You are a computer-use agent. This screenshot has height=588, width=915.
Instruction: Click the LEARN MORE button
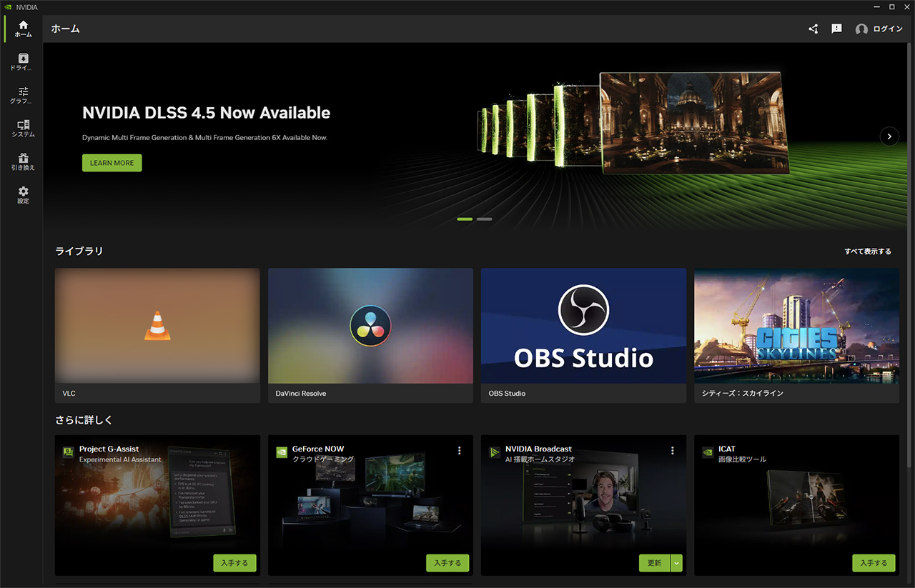(112, 163)
